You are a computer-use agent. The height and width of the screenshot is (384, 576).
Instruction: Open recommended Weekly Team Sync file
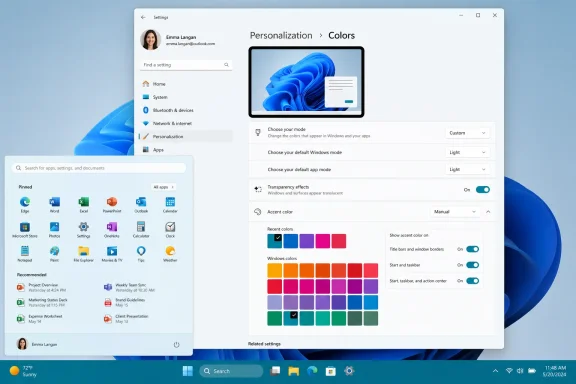point(129,287)
